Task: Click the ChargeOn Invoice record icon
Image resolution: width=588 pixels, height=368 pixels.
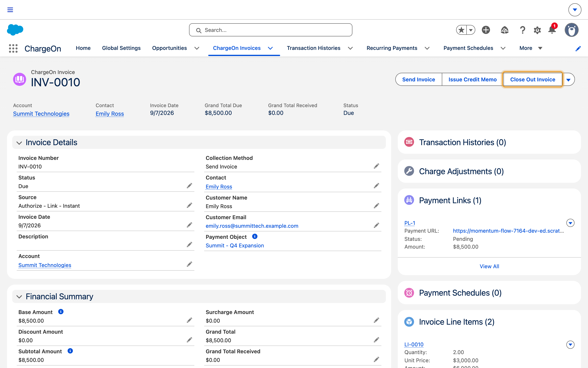Action: tap(20, 79)
